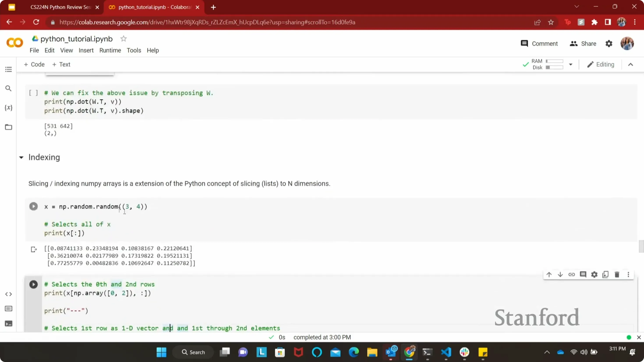644x362 pixels.
Task: Copy link to the selected cell
Action: point(571,274)
